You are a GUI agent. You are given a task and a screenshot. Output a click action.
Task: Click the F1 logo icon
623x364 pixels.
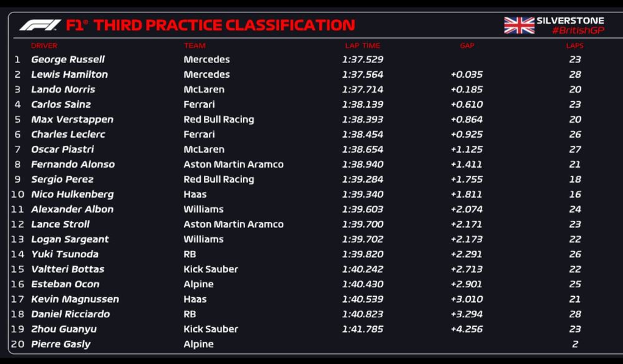[x=40, y=25]
